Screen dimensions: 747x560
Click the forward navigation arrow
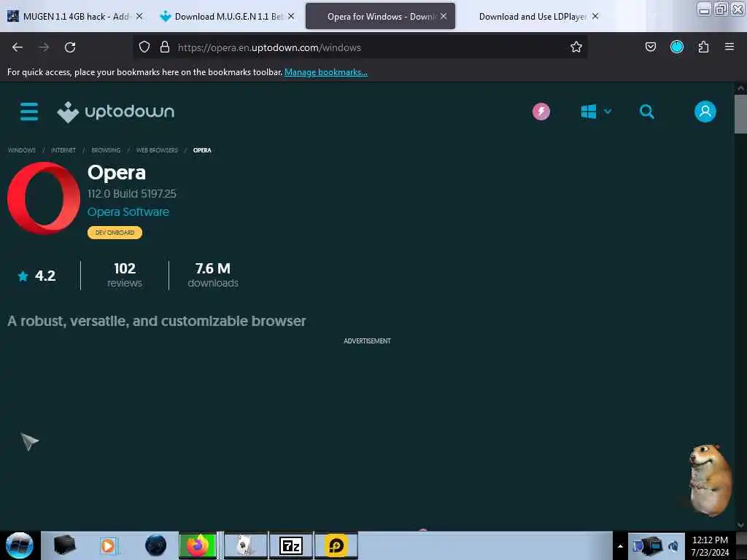[44, 47]
